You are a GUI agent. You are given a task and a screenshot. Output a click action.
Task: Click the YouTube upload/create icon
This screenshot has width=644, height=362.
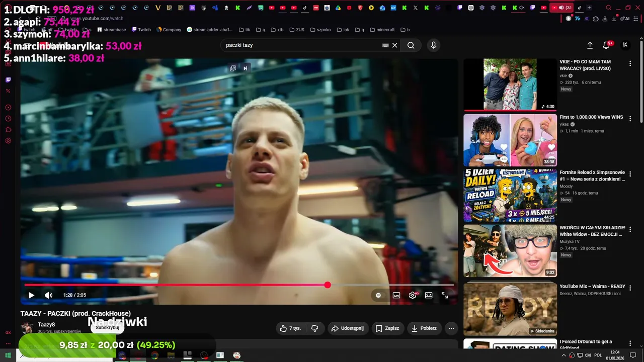(590, 45)
